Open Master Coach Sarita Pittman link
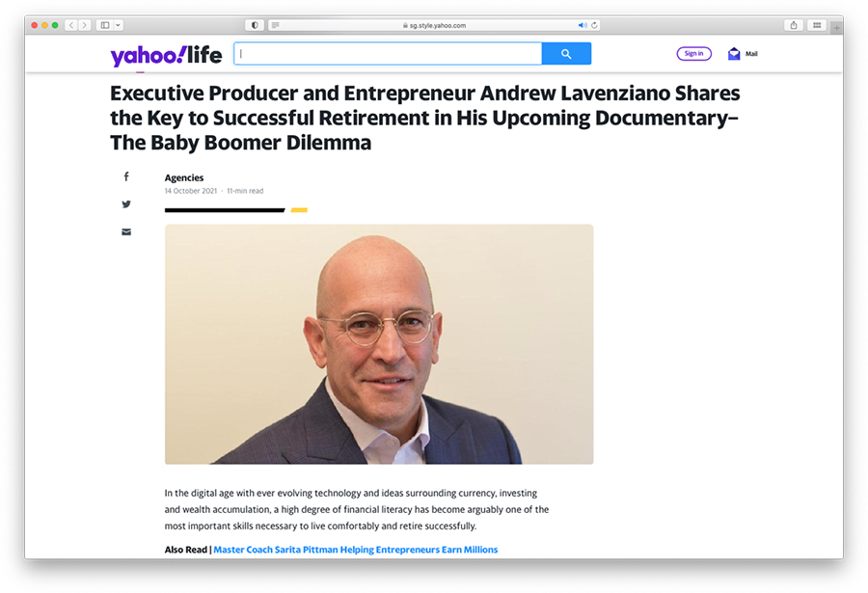 (355, 550)
